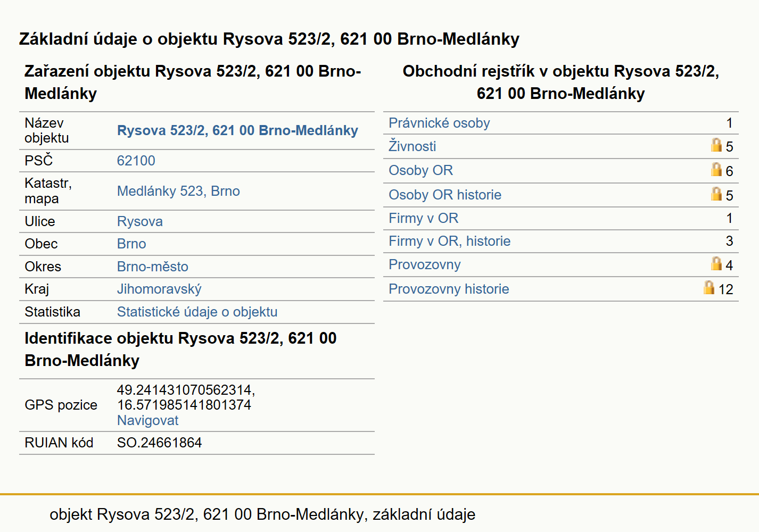
Task: Click the count 5 in Živnosti row
Action: (729, 147)
